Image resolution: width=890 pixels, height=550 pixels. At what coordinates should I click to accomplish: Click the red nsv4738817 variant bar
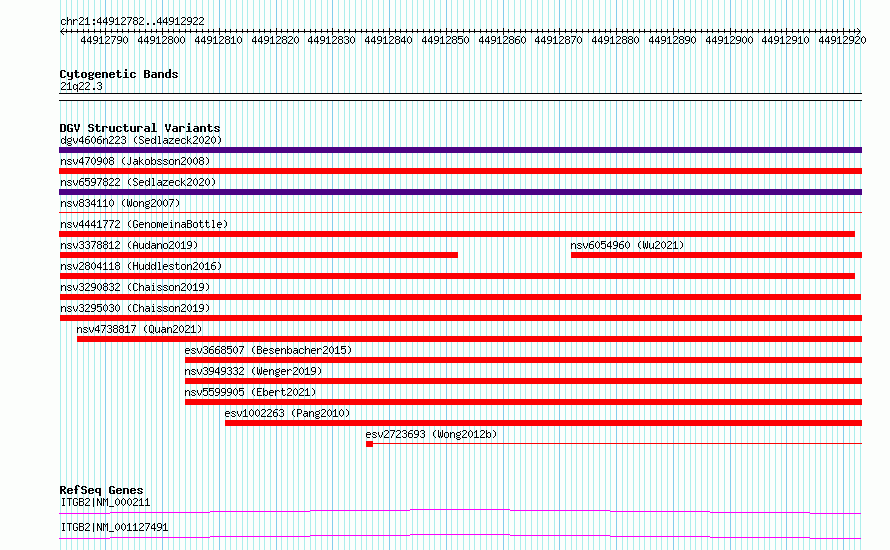tap(469, 339)
